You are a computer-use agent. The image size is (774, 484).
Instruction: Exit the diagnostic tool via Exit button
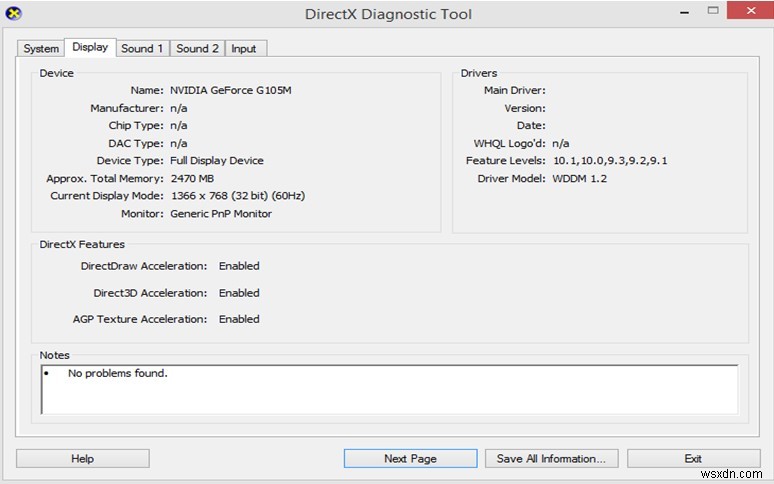coord(692,458)
